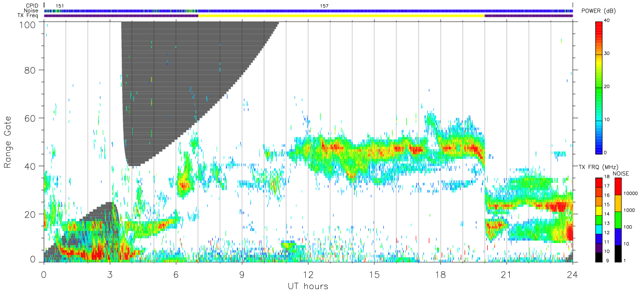The image size is (644, 297).
Task: Click the UT hours axis title
Action: pyautogui.click(x=308, y=287)
